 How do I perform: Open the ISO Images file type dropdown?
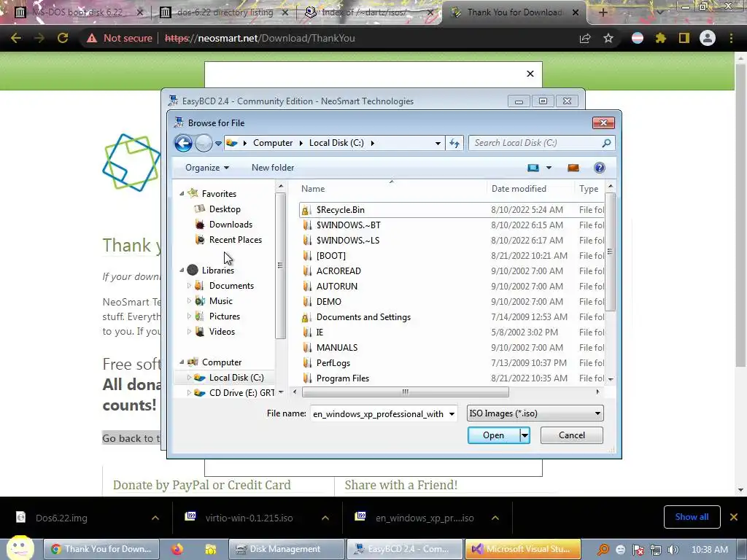pos(535,413)
